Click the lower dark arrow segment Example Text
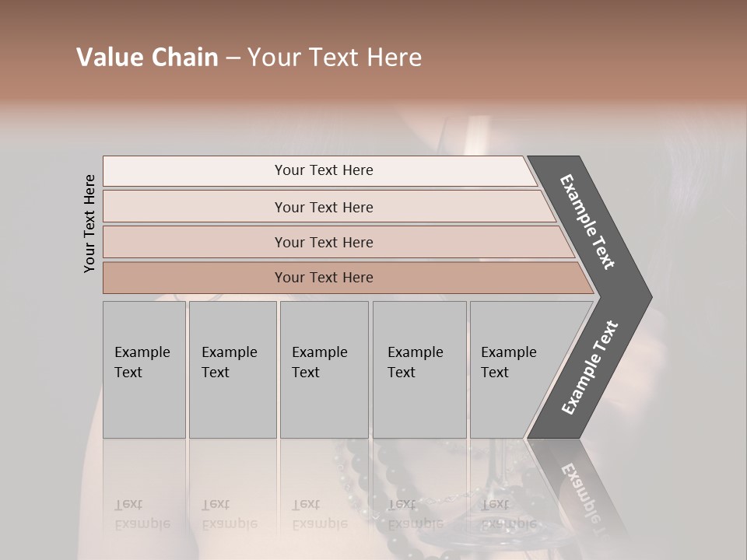747x560 pixels. pyautogui.click(x=589, y=368)
